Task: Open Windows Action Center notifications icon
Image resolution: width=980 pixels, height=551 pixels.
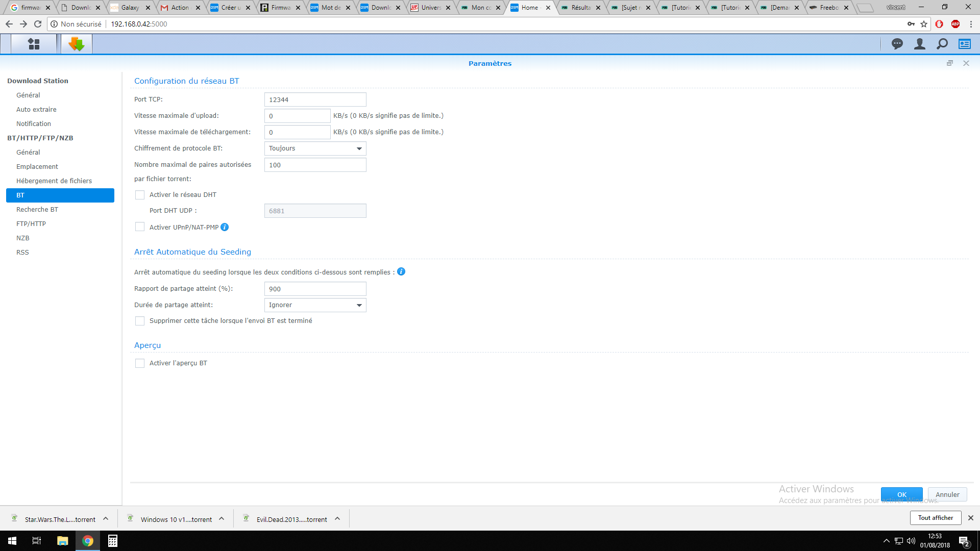Action: point(964,541)
